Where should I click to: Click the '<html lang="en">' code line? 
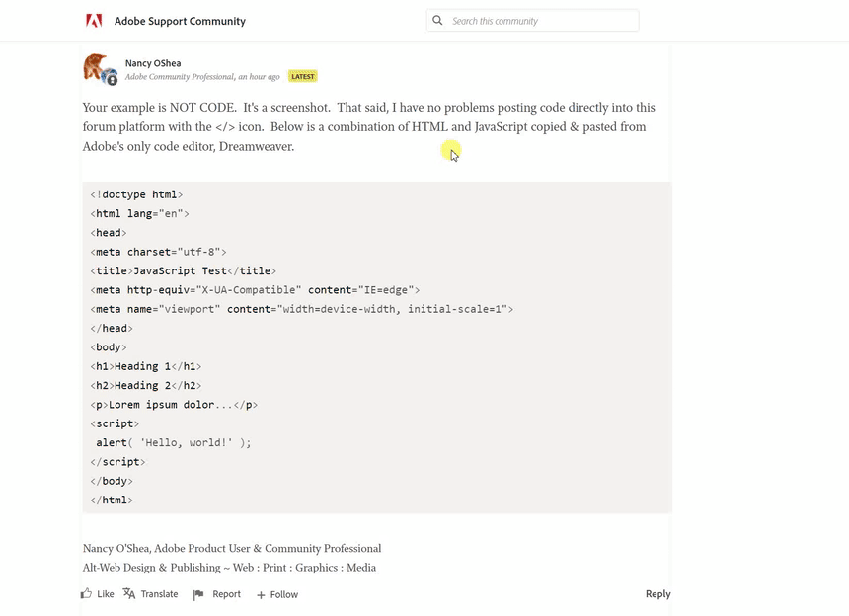pyautogui.click(x=140, y=213)
